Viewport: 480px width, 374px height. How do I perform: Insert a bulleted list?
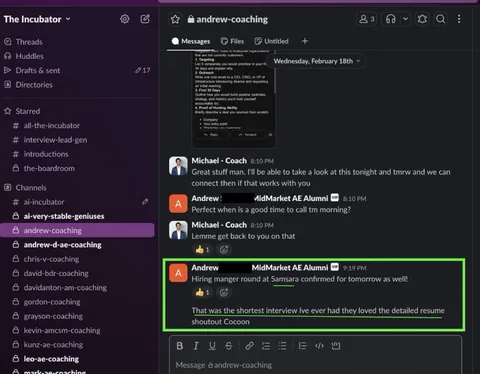point(282,346)
